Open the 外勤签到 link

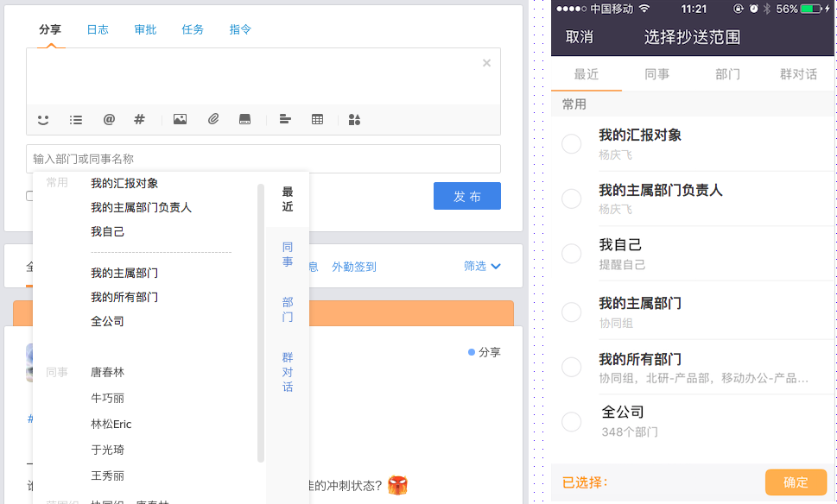click(x=354, y=266)
